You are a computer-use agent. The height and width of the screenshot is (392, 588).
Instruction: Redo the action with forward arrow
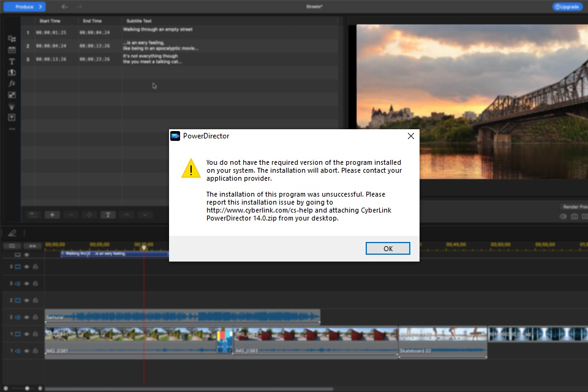tap(79, 7)
